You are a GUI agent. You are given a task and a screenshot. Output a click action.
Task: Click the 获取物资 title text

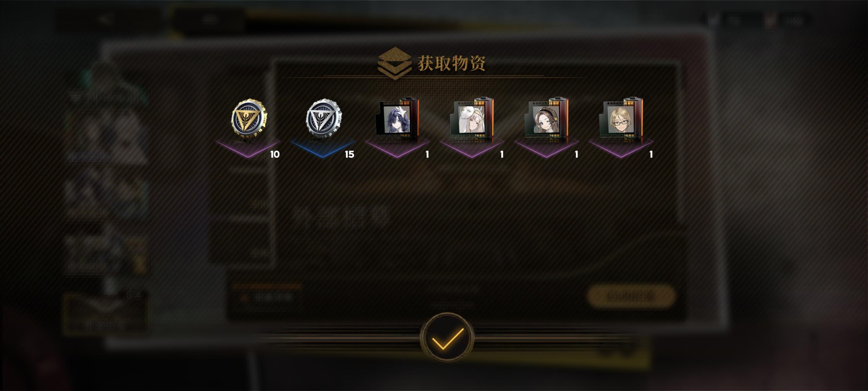[x=452, y=63]
